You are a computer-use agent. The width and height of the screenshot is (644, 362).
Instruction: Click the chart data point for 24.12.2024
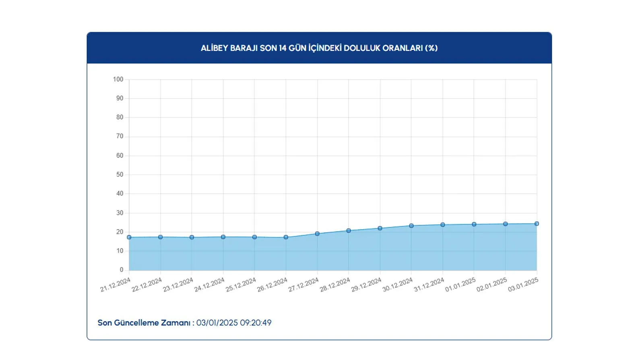pyautogui.click(x=223, y=237)
